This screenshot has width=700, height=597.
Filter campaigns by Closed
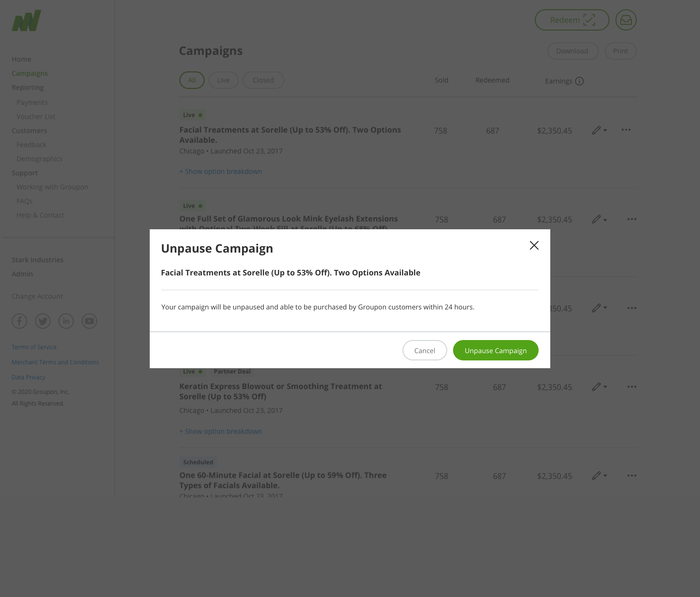(x=263, y=80)
